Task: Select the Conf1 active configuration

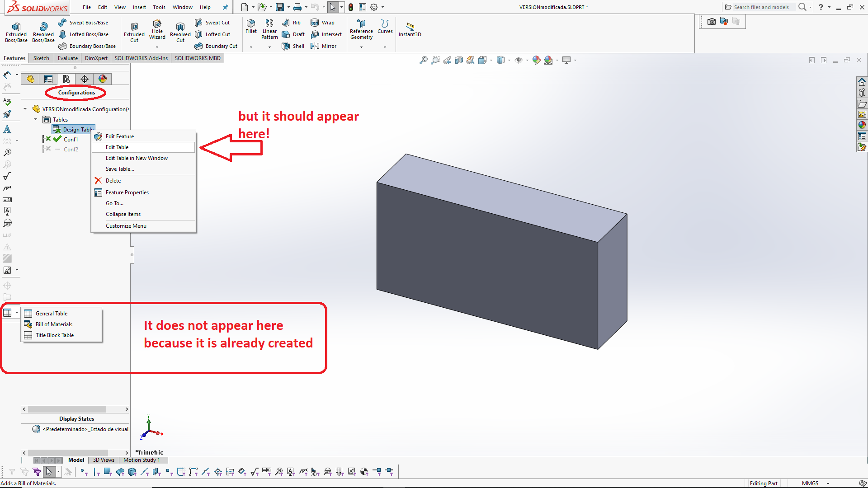Action: coord(71,140)
